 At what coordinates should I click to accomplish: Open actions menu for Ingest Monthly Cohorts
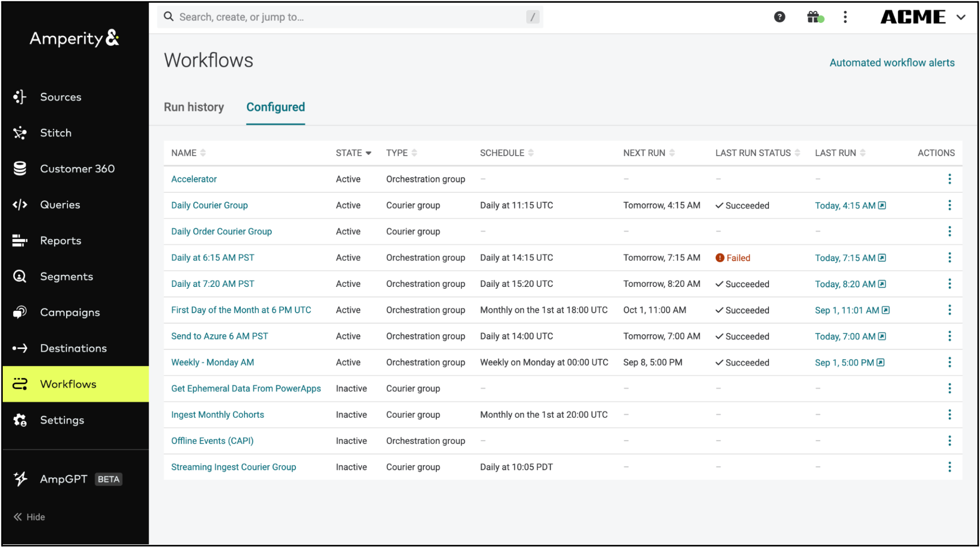pos(950,414)
